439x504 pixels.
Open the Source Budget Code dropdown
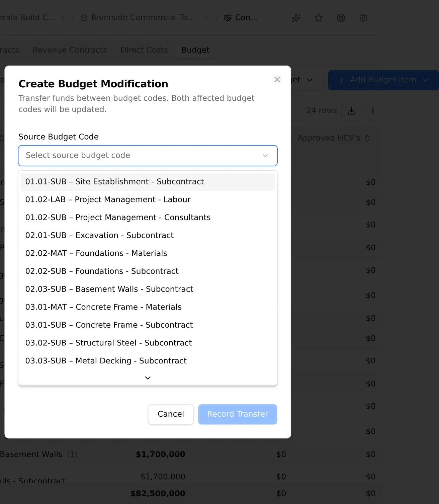148,156
